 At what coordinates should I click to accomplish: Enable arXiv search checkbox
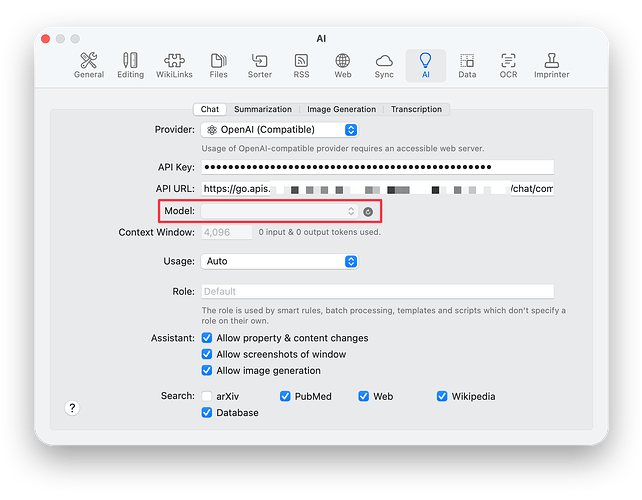pos(208,397)
